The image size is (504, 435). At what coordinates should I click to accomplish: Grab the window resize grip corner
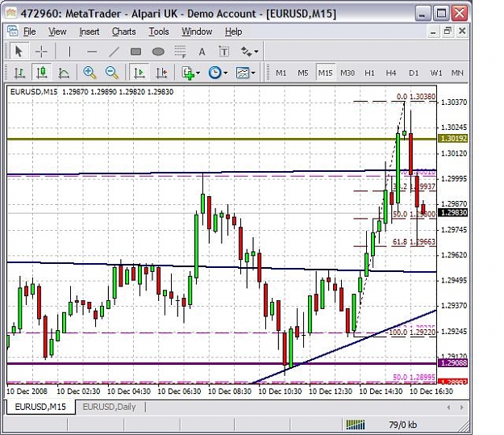(x=464, y=427)
